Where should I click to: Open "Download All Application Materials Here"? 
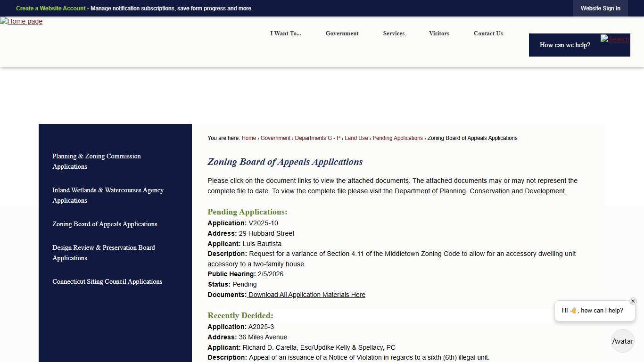(306, 295)
